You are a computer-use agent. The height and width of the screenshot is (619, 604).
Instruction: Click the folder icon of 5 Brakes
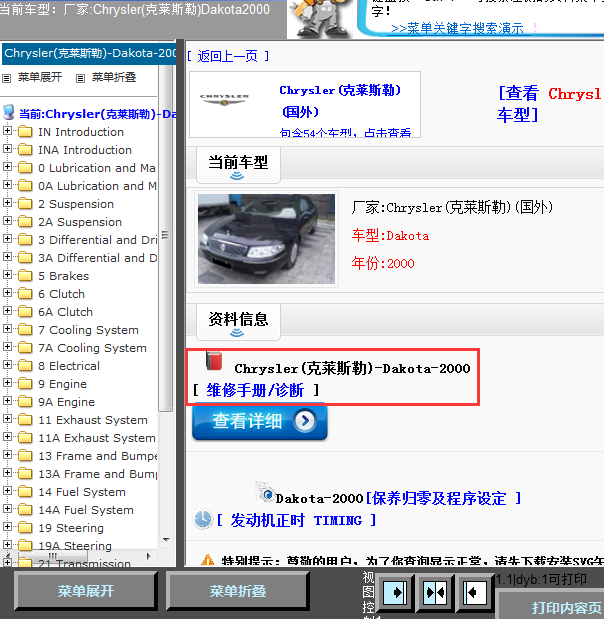tap(25, 276)
